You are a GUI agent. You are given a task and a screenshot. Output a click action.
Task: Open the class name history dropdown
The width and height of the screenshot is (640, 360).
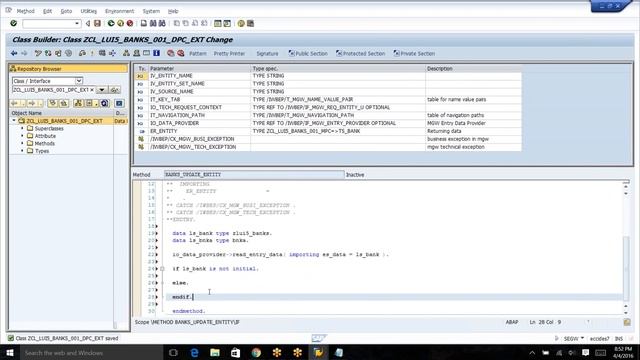[x=102, y=90]
